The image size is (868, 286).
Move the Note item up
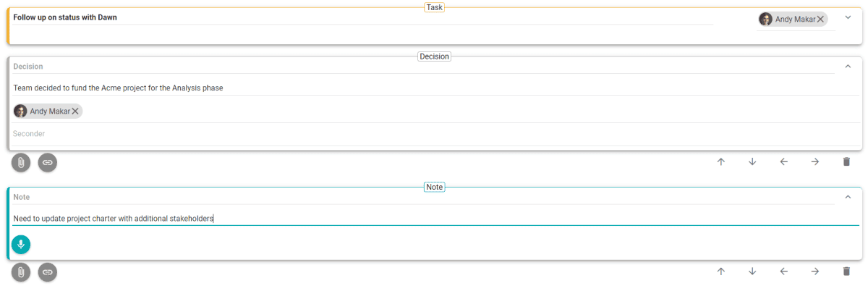pos(720,272)
